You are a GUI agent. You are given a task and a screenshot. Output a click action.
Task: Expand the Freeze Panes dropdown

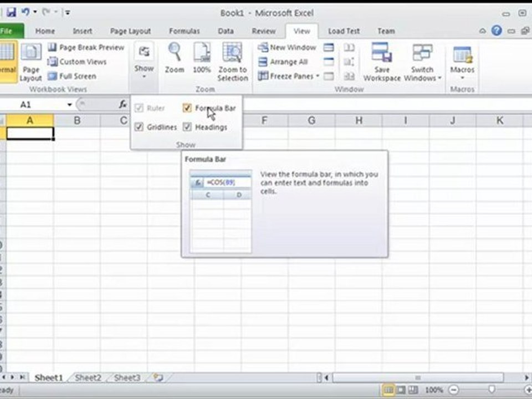pyautogui.click(x=289, y=76)
